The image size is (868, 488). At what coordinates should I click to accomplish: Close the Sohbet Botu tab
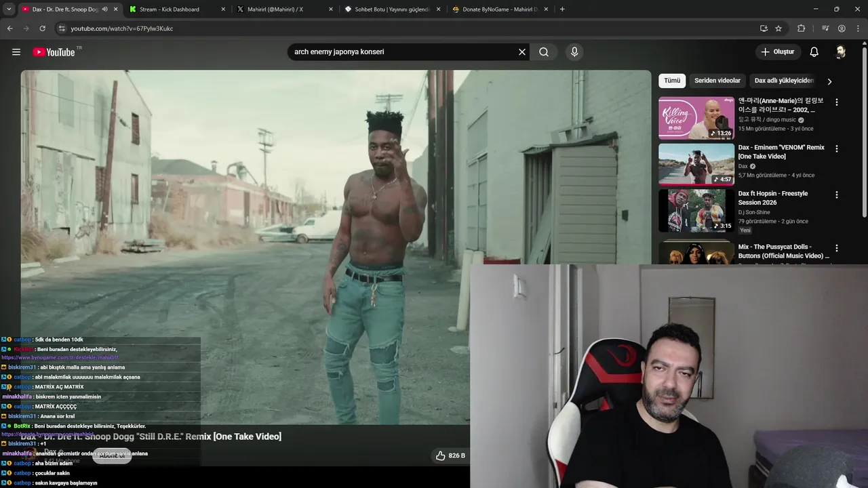[x=439, y=9]
